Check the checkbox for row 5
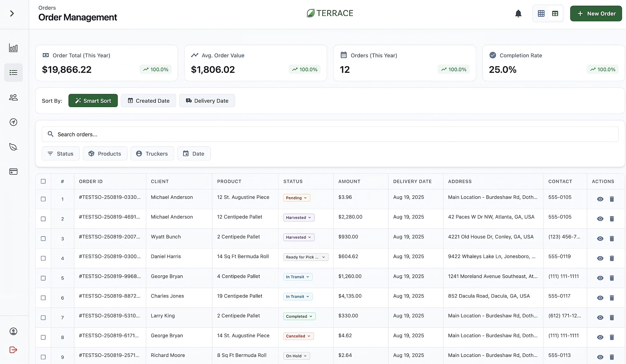Screen dimensions: 626x364 coord(43,278)
